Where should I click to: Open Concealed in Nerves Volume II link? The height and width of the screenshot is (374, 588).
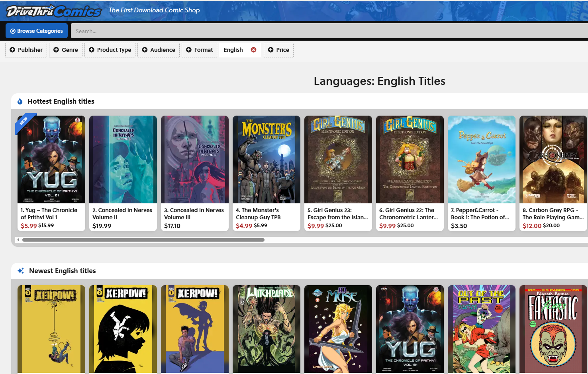122,214
